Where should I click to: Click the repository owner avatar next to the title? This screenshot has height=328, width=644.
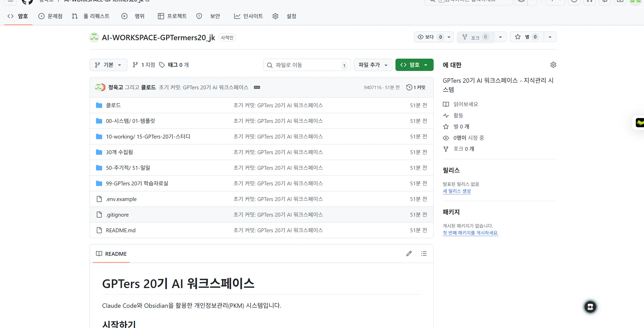click(94, 37)
